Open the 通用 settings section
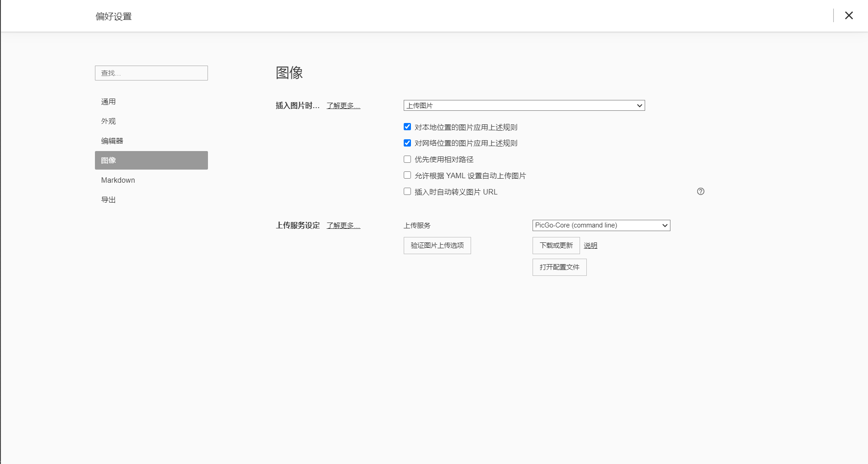Image resolution: width=868 pixels, height=464 pixels. point(151,102)
